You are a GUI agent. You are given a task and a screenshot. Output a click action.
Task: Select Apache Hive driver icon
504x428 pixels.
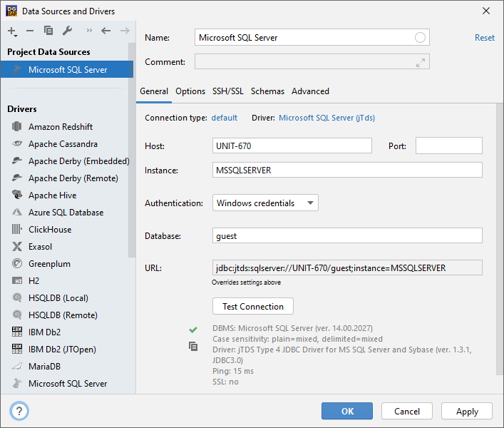pyautogui.click(x=16, y=195)
